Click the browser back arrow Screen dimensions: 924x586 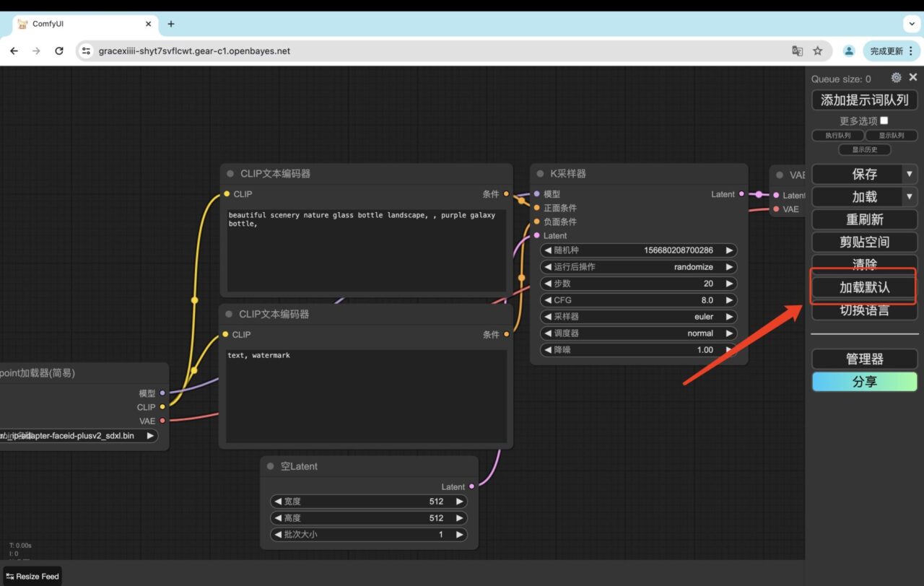click(x=14, y=51)
